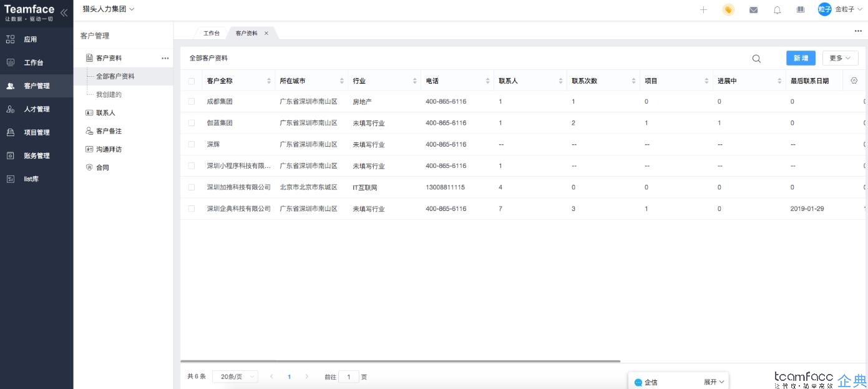
Task: Open 联系人 in the customer submenu
Action: pos(105,113)
